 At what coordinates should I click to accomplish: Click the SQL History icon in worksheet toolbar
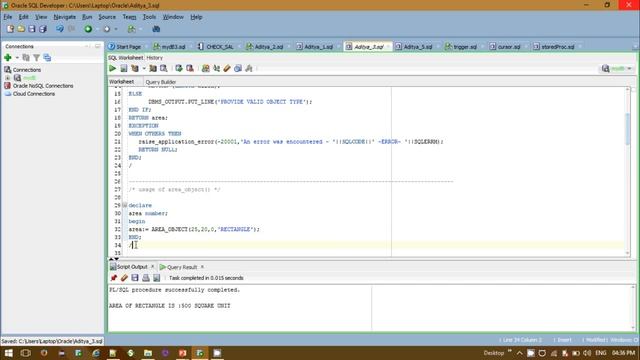(238, 69)
